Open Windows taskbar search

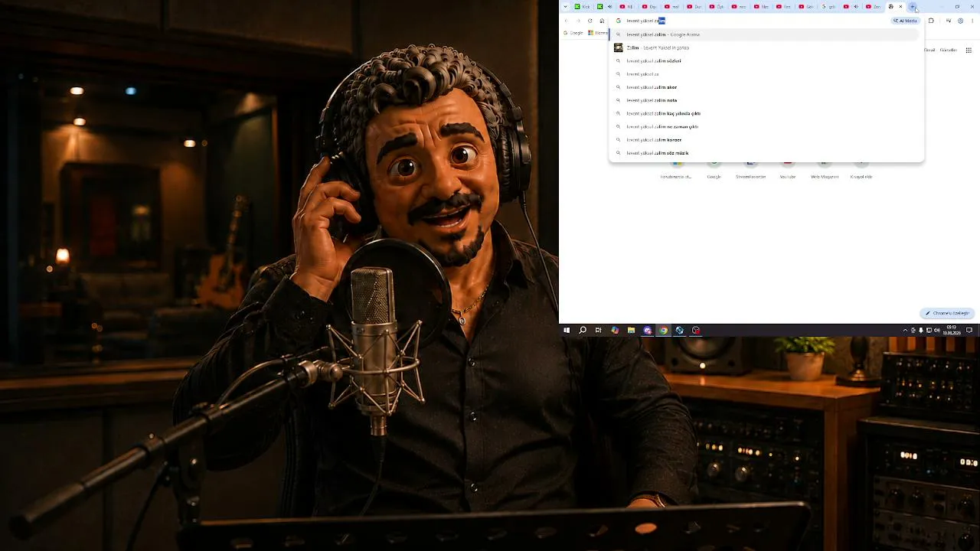click(583, 330)
